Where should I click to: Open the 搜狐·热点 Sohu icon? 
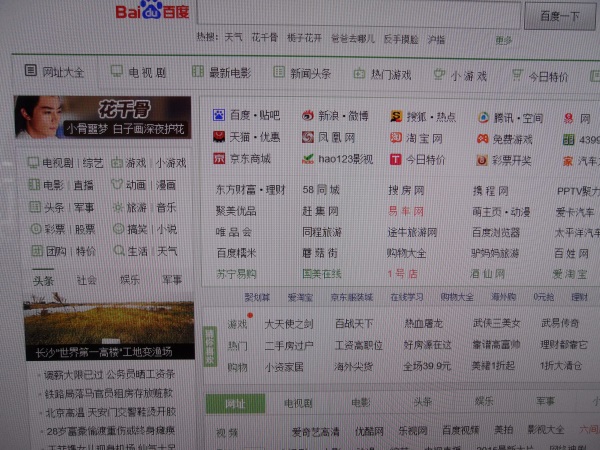click(396, 116)
